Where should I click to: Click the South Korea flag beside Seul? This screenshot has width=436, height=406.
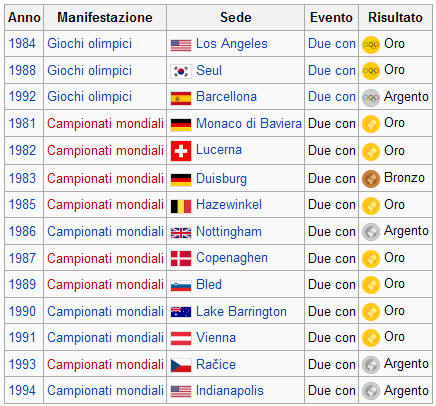coord(181,71)
